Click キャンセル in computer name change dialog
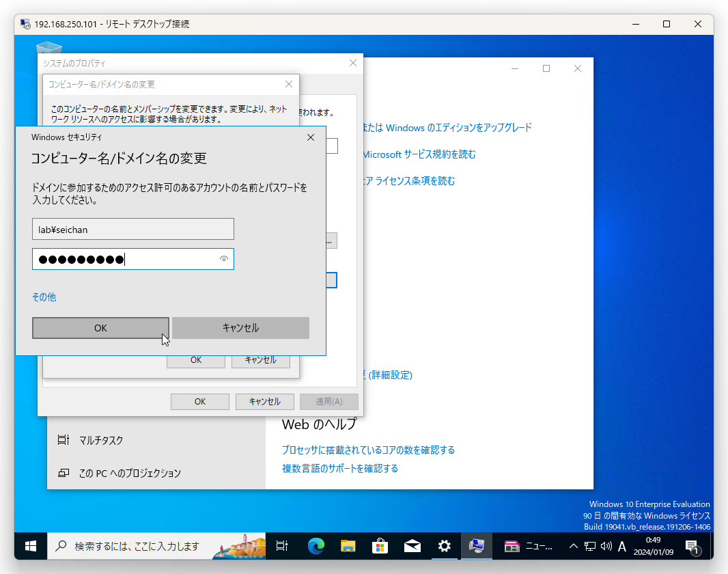The height and width of the screenshot is (574, 728). 261,360
